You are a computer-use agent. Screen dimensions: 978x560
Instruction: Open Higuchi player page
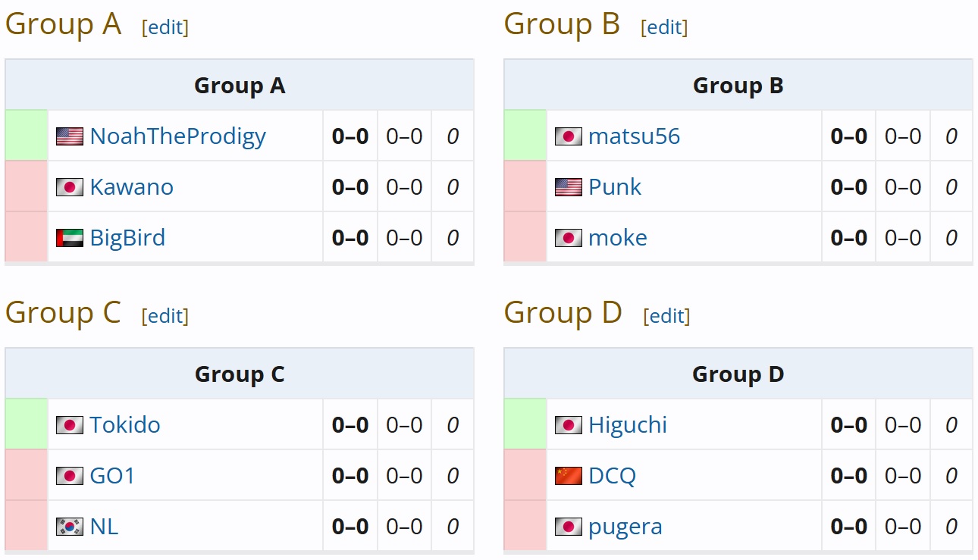(x=628, y=425)
